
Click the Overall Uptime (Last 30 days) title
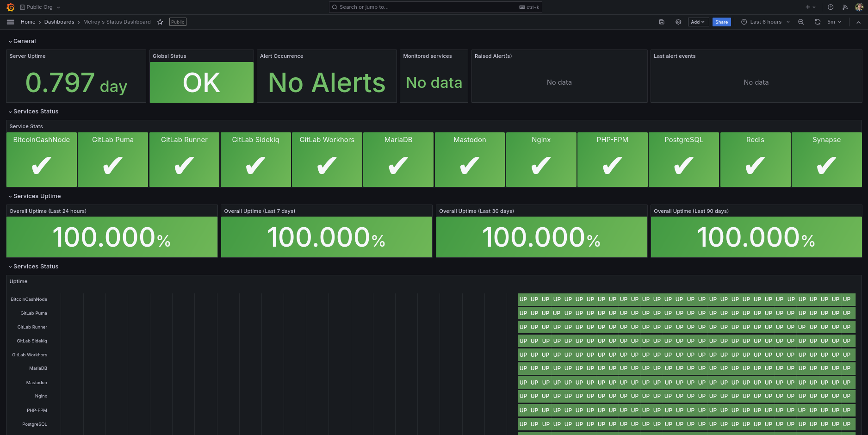[x=477, y=211]
